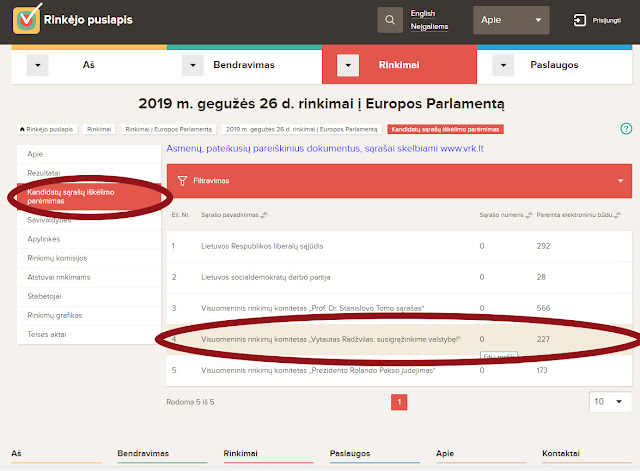
Task: Open Stebėtojai in the side menu
Action: tap(89, 296)
